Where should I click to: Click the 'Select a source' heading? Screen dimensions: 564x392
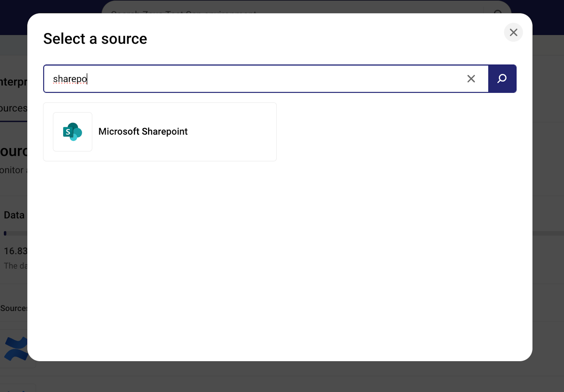tap(95, 39)
